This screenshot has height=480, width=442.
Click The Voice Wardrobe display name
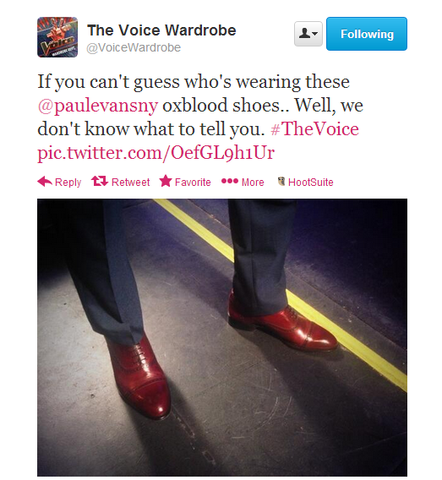(162, 30)
